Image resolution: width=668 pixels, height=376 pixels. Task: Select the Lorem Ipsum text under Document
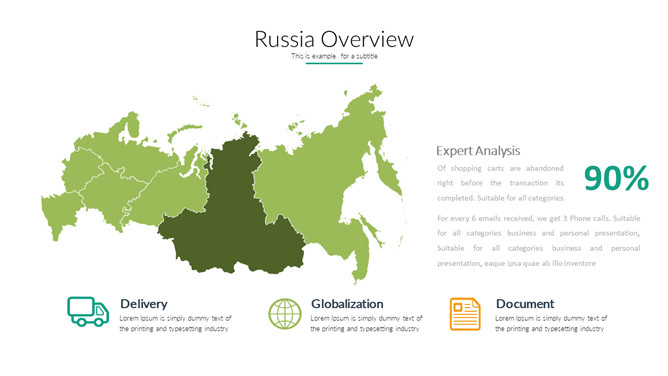(551, 323)
